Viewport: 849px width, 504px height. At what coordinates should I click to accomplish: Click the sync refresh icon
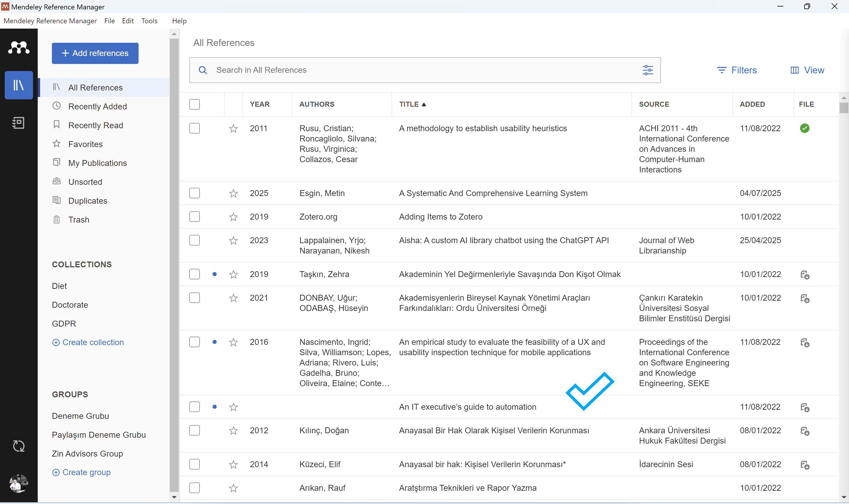click(19, 446)
